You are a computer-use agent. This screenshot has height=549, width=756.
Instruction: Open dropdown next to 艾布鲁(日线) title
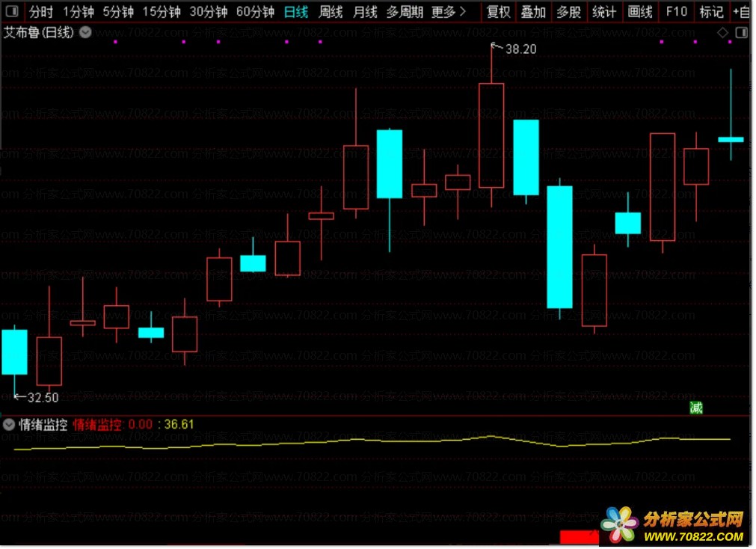85,32
